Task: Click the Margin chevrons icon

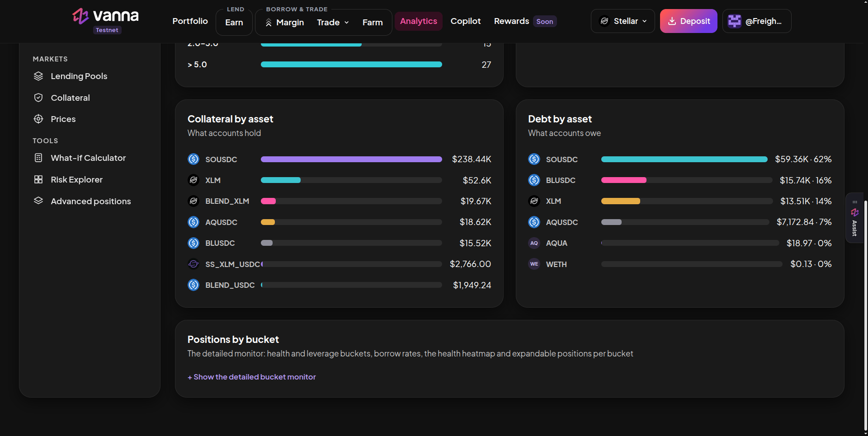Action: point(269,23)
